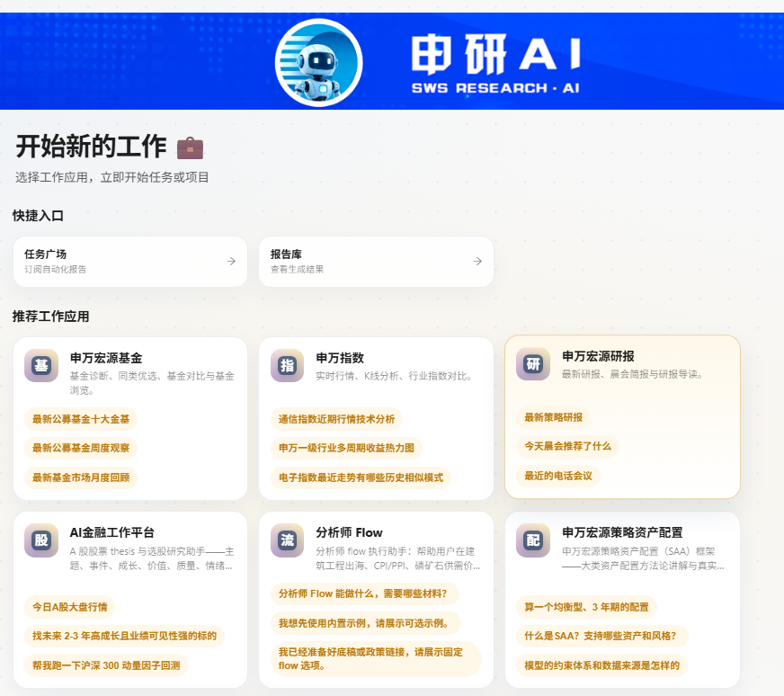
Task: Click 订阅自动化报告 subtitle text
Action: pos(56,269)
